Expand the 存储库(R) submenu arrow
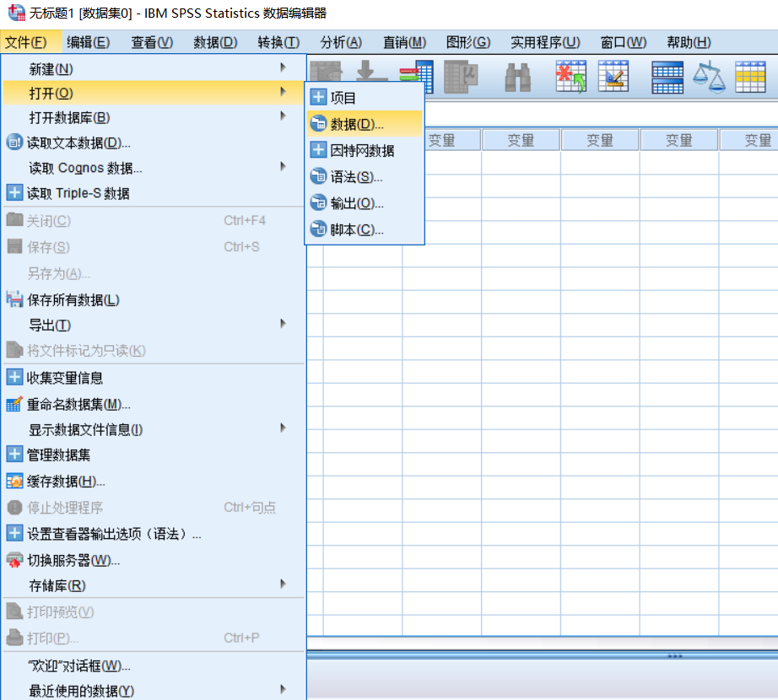Image resolution: width=778 pixels, height=700 pixels. click(283, 584)
